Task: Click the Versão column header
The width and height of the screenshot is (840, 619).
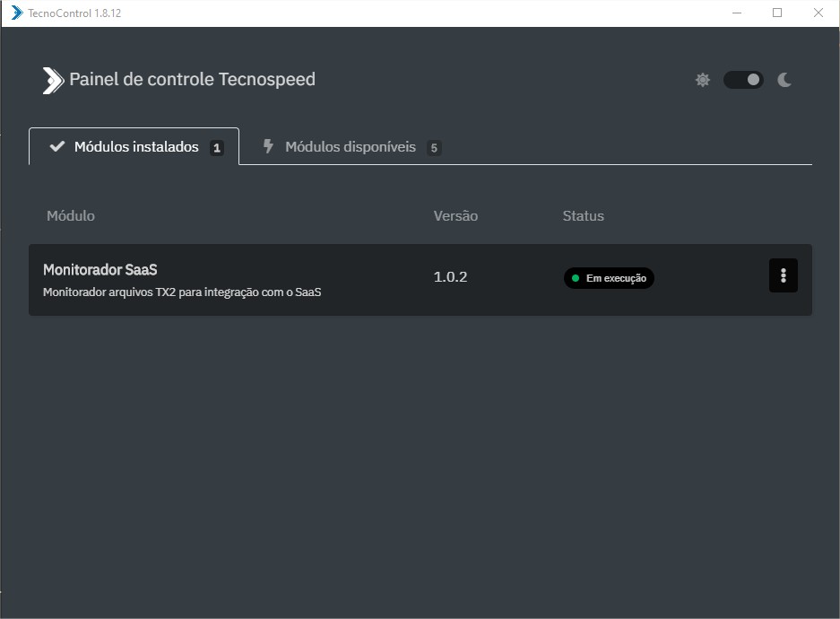Action: pos(455,216)
